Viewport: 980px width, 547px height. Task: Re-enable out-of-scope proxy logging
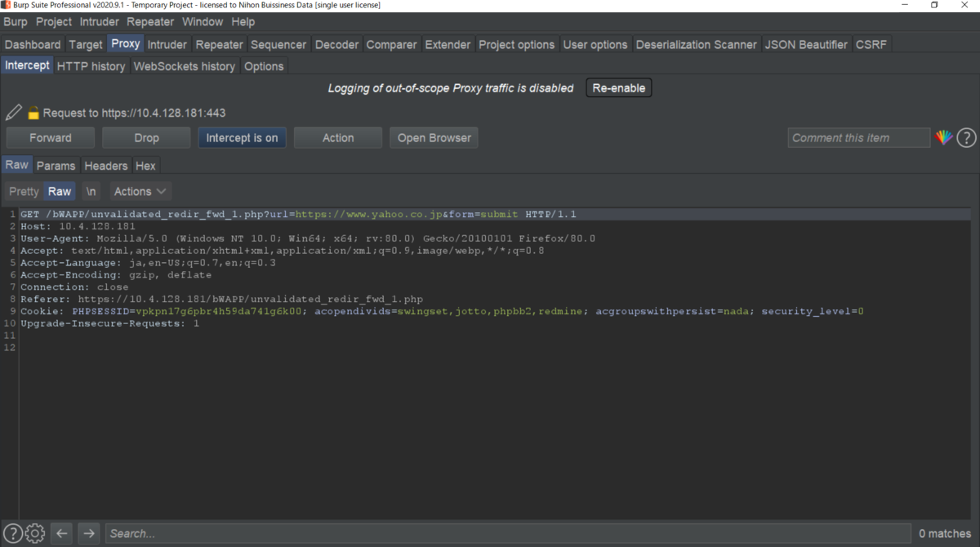619,88
